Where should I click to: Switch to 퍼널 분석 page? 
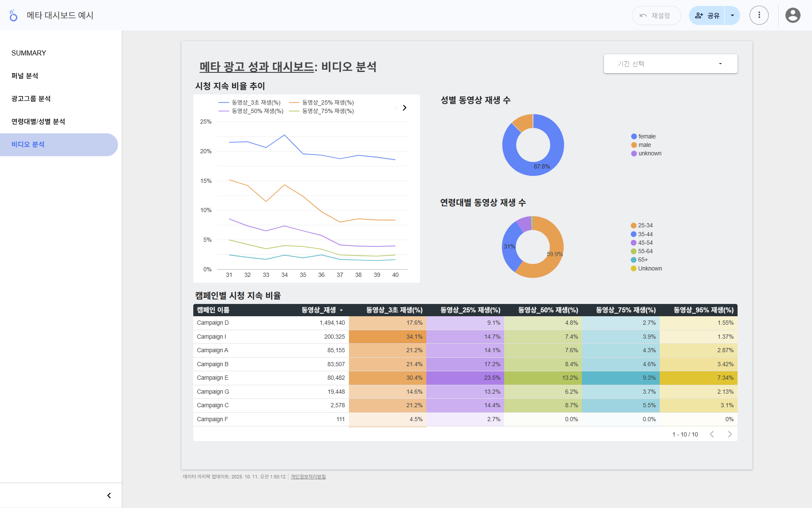coord(25,76)
